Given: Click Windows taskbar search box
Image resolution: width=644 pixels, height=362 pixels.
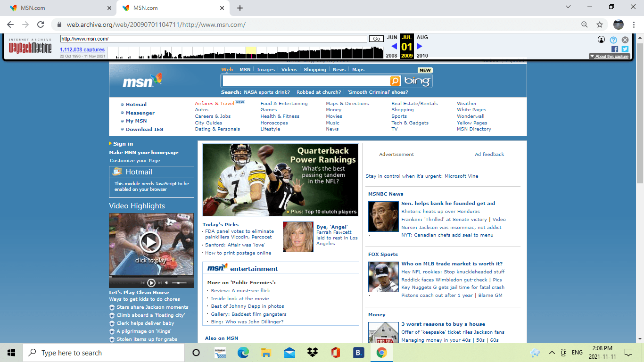Looking at the screenshot, I should pyautogui.click(x=104, y=353).
